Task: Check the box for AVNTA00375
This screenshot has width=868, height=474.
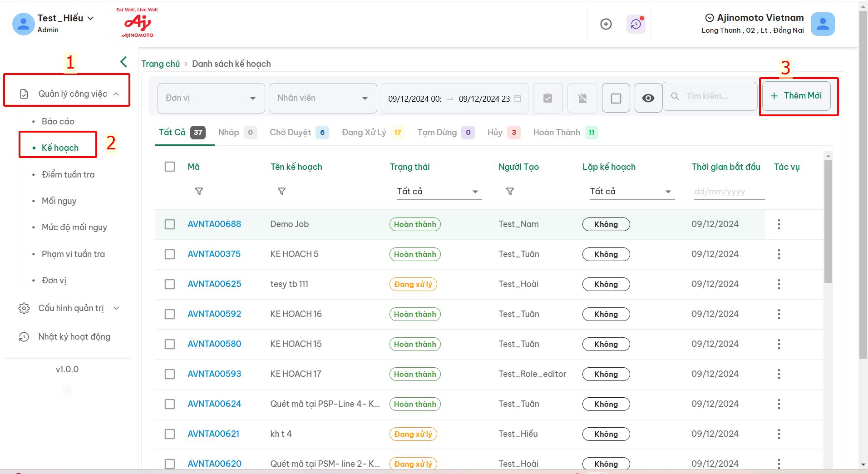Action: click(x=170, y=254)
